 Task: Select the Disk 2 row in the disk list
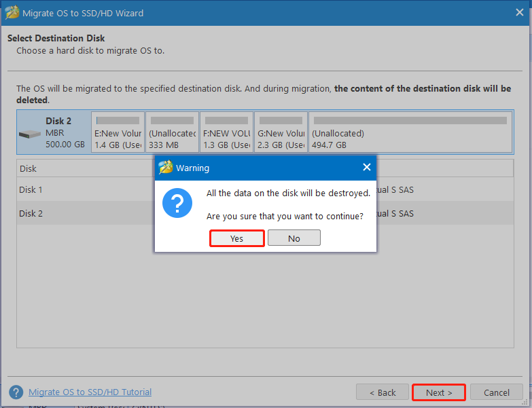coord(265,213)
